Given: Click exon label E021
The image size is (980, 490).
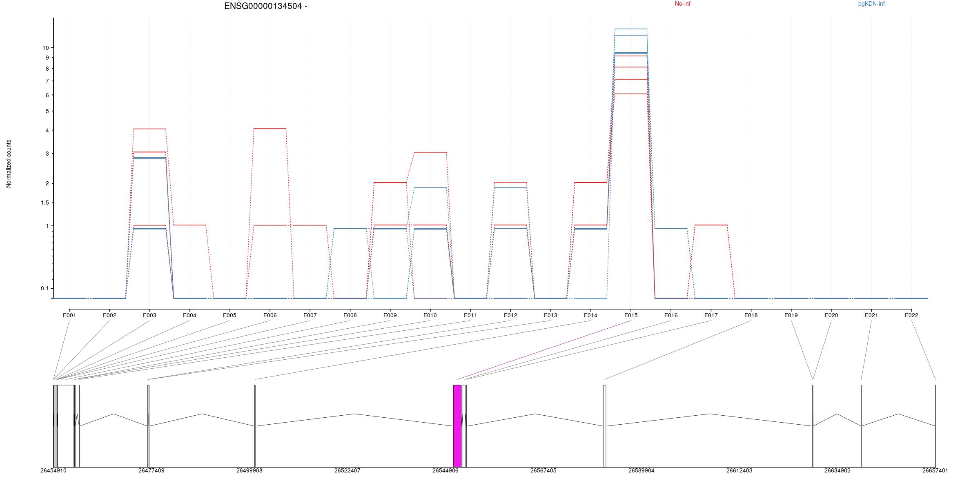Looking at the screenshot, I should [x=871, y=315].
